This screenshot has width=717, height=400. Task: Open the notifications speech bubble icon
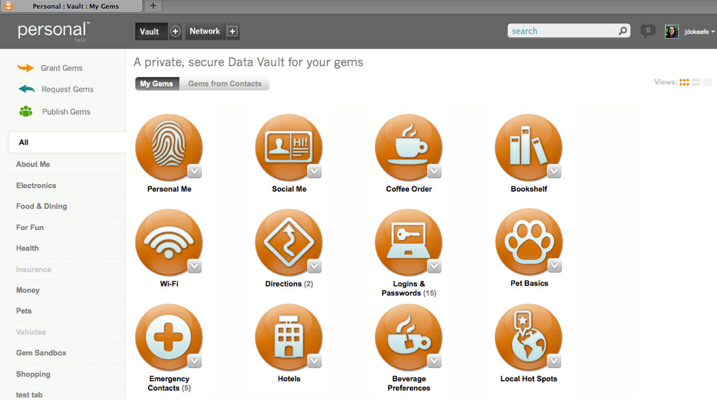coord(647,31)
